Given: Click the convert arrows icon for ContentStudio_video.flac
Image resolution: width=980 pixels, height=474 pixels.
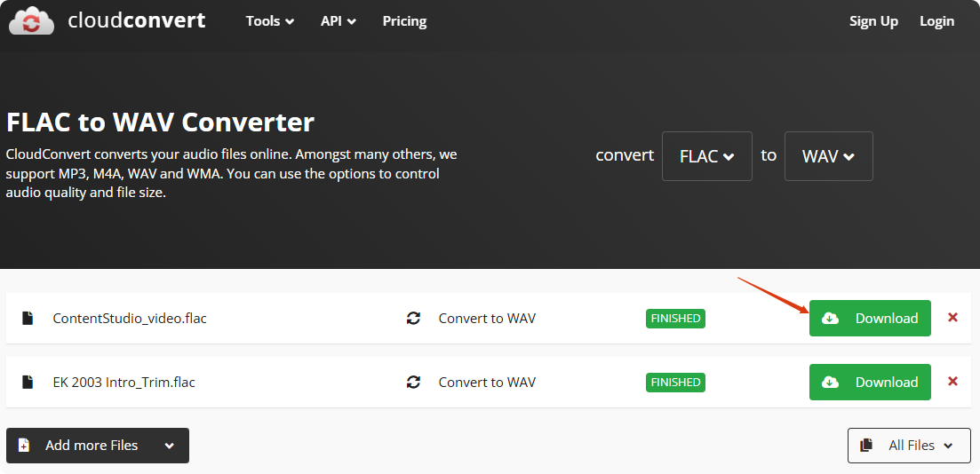Looking at the screenshot, I should [x=413, y=318].
